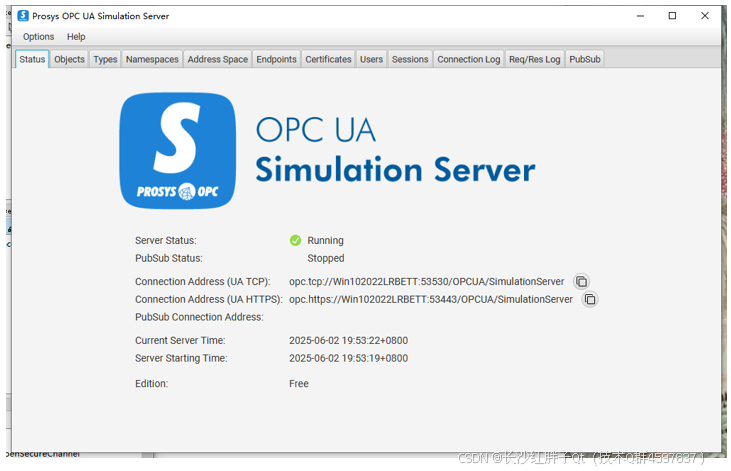Click the opc.tcp connection address text
This screenshot has width=731, height=471.
426,282
